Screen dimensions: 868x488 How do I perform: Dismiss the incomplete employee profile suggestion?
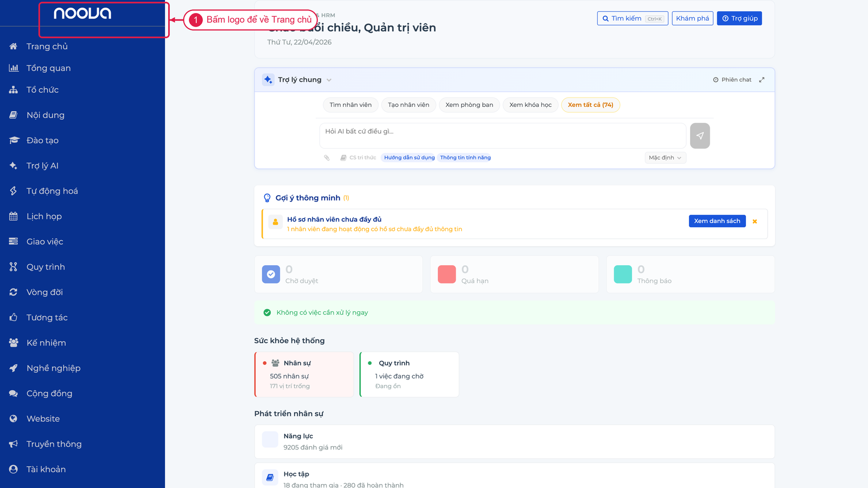[x=755, y=221]
